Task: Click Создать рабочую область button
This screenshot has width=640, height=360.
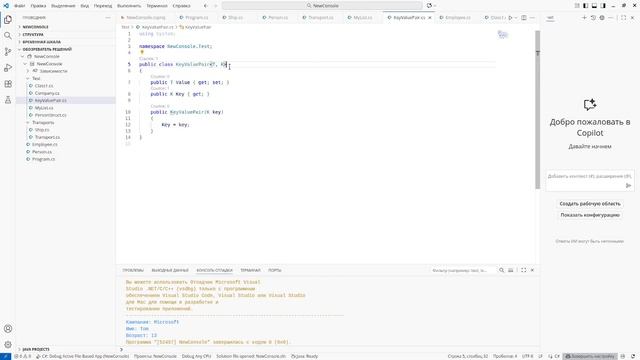Action: click(590, 203)
